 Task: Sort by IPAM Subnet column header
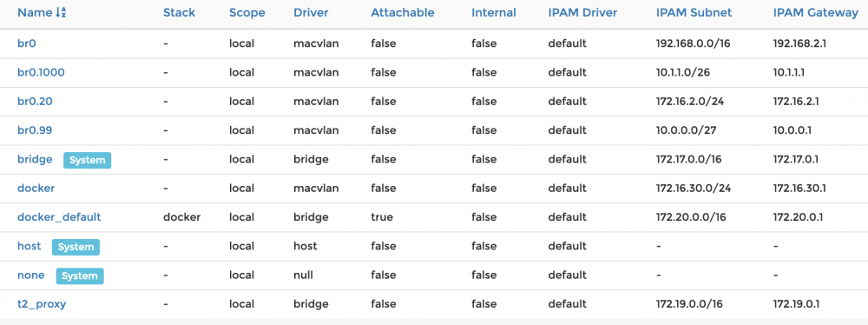694,13
